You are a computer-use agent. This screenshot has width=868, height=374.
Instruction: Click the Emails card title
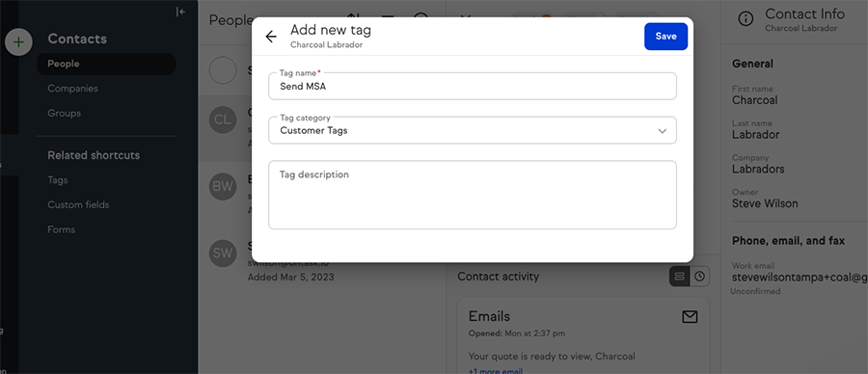(x=489, y=316)
